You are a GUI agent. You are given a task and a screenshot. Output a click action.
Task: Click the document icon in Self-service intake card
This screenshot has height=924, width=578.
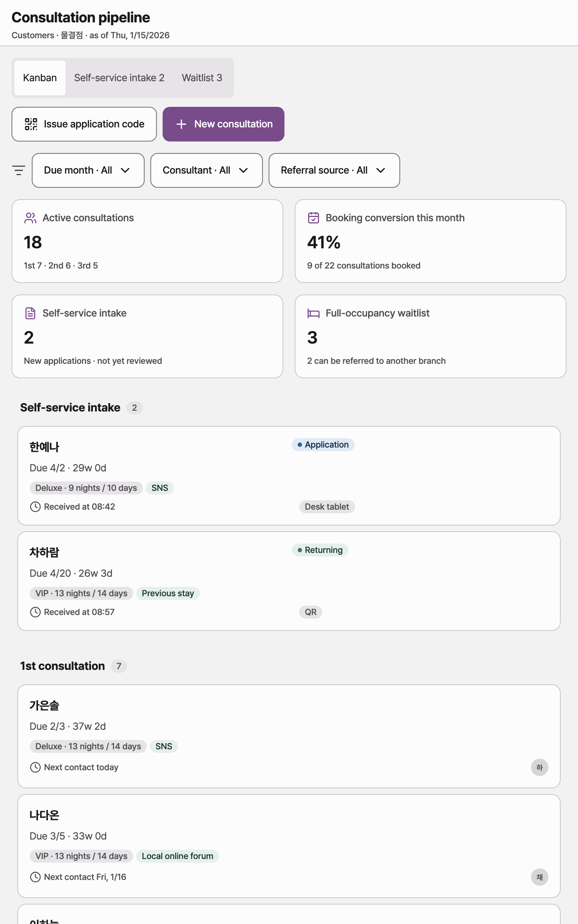pyautogui.click(x=30, y=313)
